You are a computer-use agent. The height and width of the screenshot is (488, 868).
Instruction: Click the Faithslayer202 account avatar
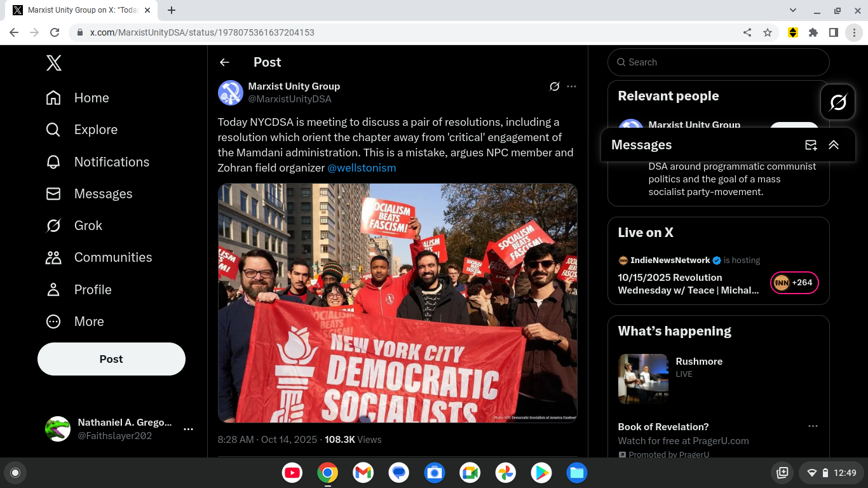point(58,429)
